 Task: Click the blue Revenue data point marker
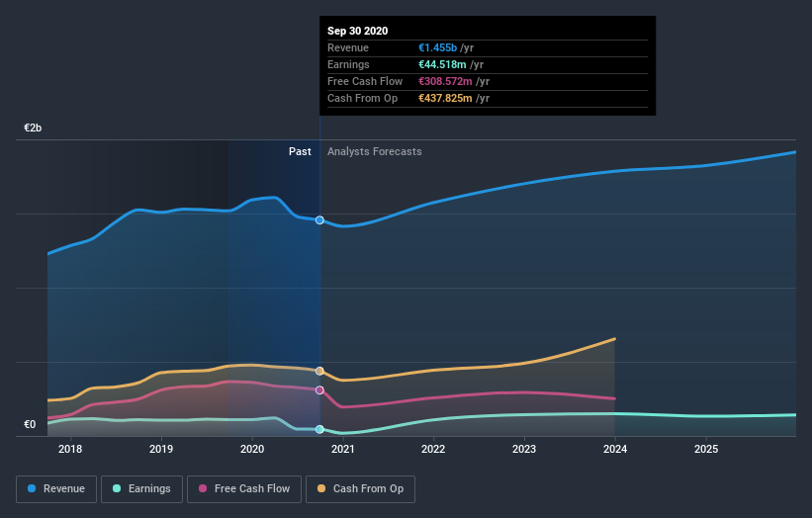pyautogui.click(x=319, y=219)
